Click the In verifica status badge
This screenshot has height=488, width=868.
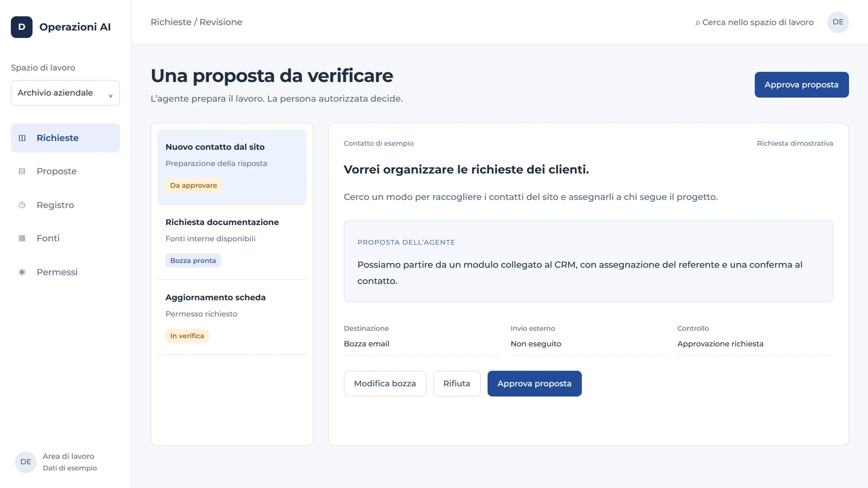coord(187,335)
